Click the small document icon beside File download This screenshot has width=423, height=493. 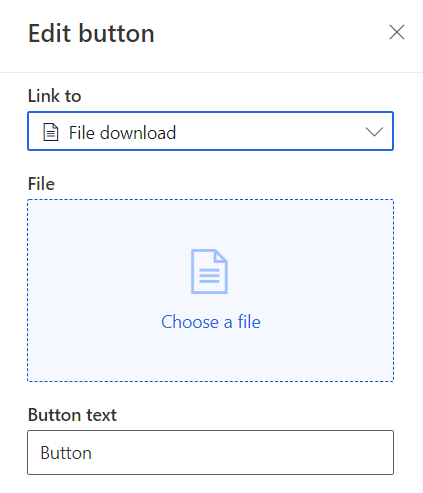pyautogui.click(x=51, y=132)
